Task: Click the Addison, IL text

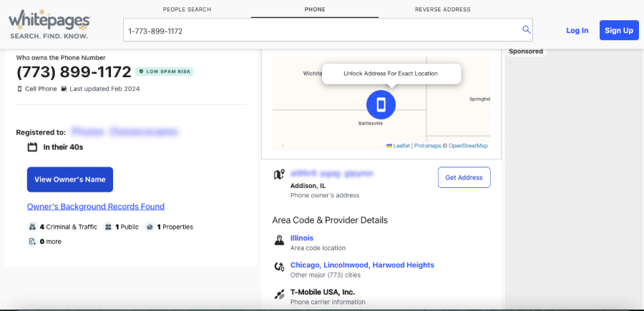Action: coord(308,186)
